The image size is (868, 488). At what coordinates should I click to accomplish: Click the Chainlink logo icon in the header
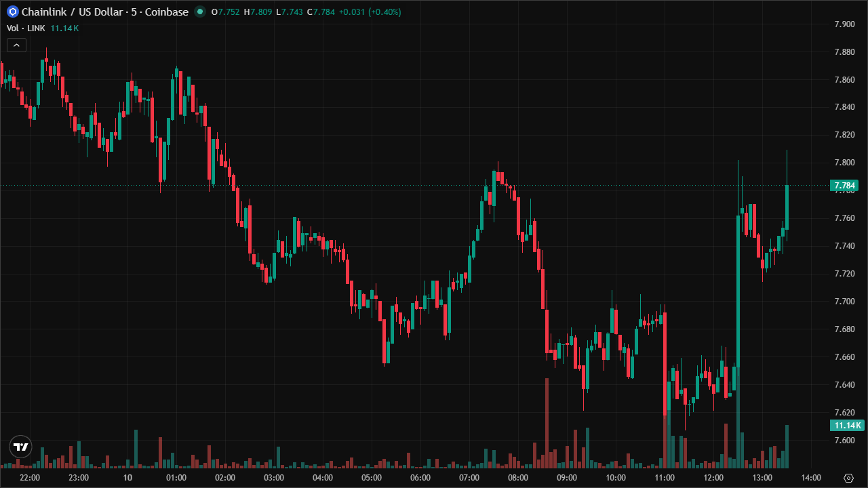12,12
